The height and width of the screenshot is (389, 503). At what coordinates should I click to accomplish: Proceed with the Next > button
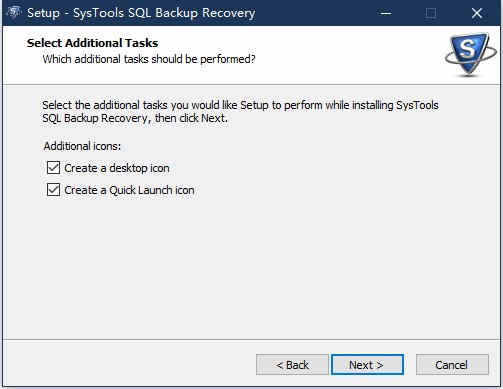click(x=367, y=365)
